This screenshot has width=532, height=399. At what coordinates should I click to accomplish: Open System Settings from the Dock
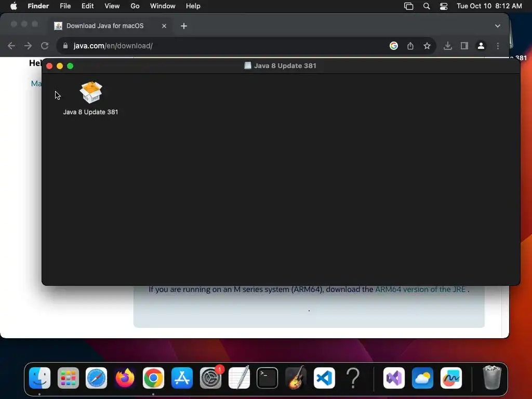(210, 378)
